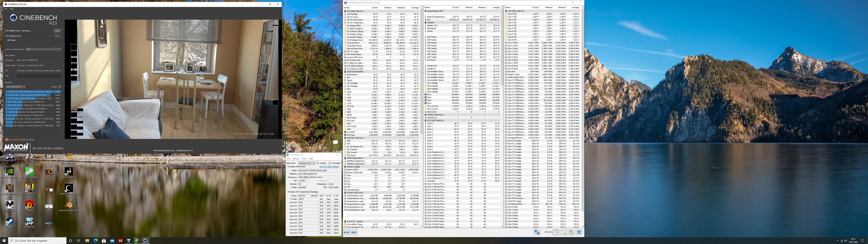This screenshot has width=868, height=244.
Task: Click the HWiNFO log file save icon
Action: pos(563,232)
